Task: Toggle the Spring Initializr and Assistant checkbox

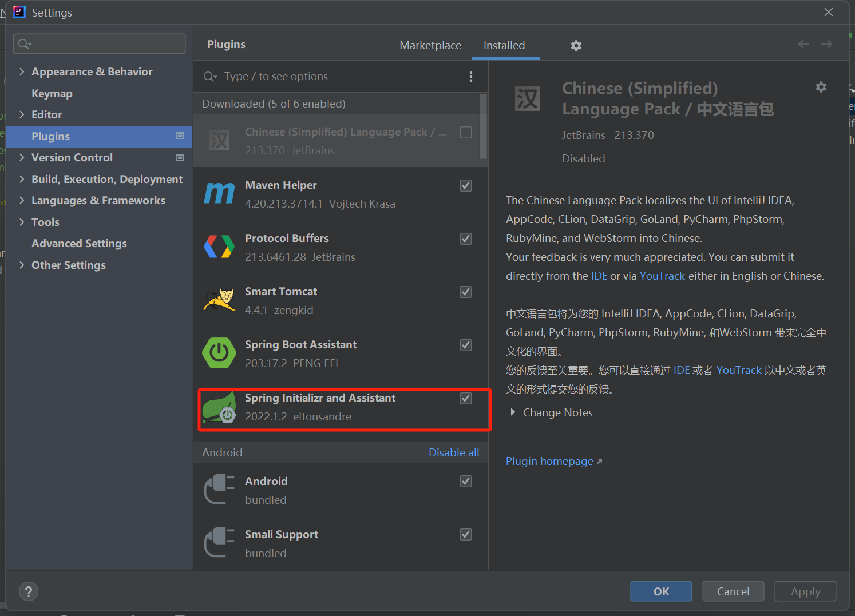Action: 466,398
